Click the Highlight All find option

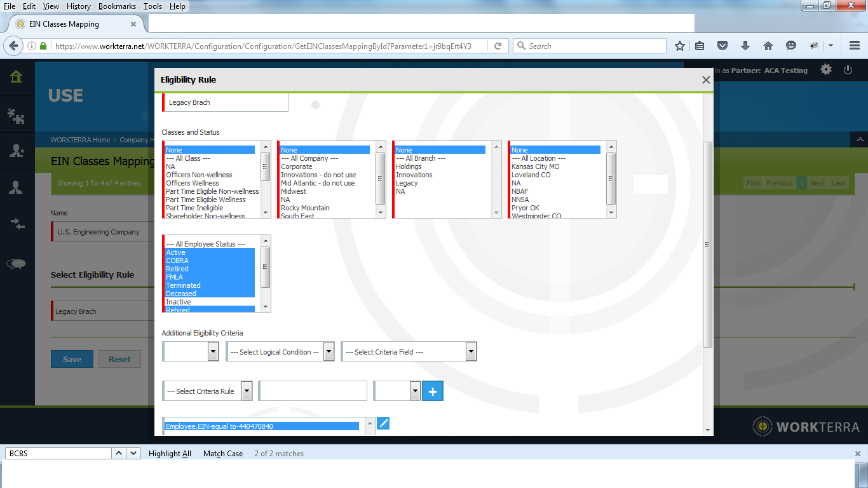point(170,454)
